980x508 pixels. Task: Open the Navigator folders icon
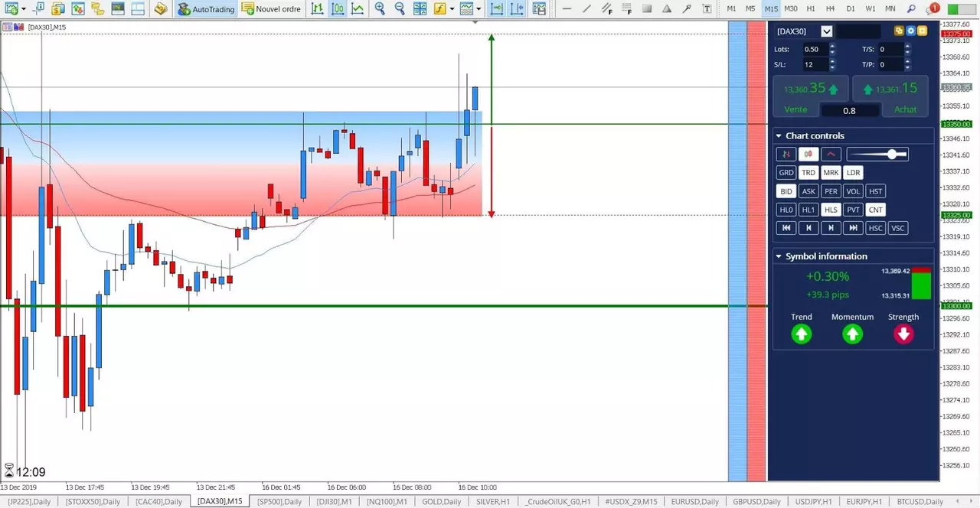97,9
